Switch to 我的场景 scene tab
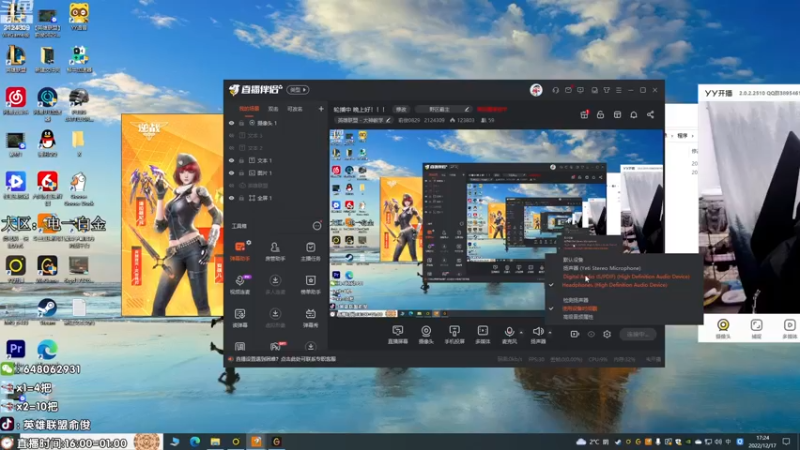The height and width of the screenshot is (450, 800). [x=249, y=109]
